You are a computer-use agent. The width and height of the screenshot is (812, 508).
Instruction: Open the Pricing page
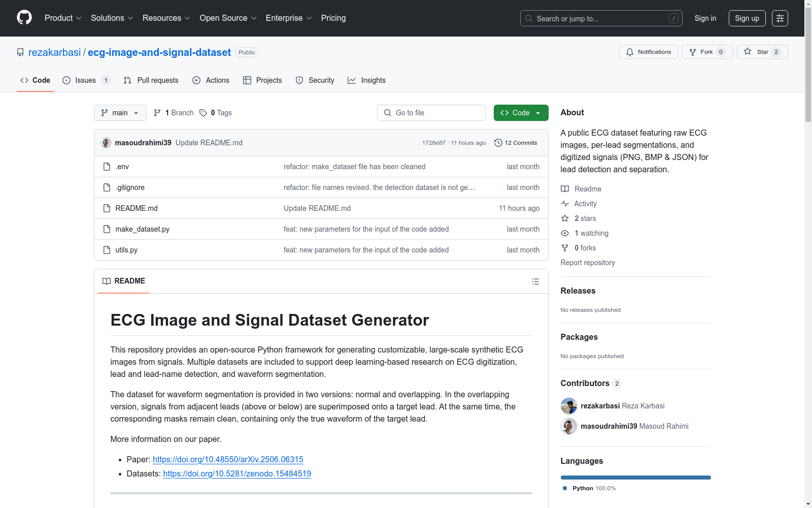coord(333,18)
